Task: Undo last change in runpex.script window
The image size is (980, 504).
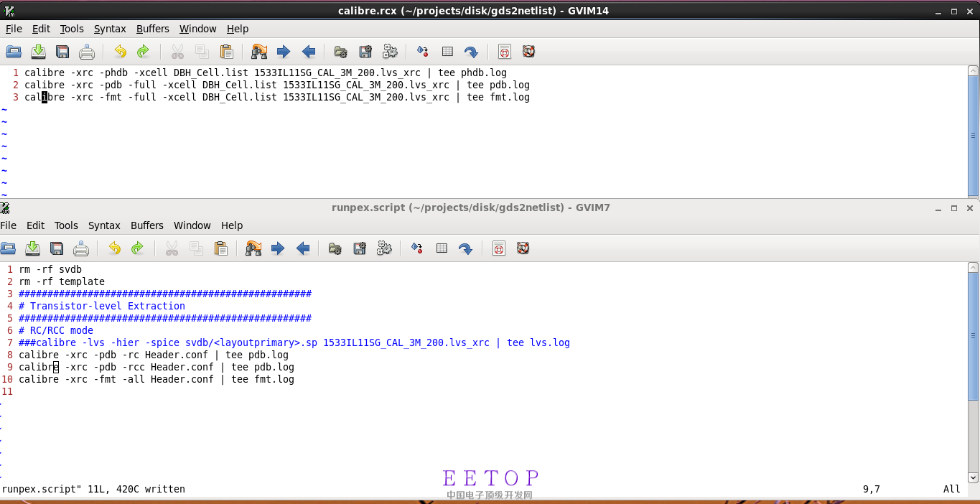Action: (114, 248)
